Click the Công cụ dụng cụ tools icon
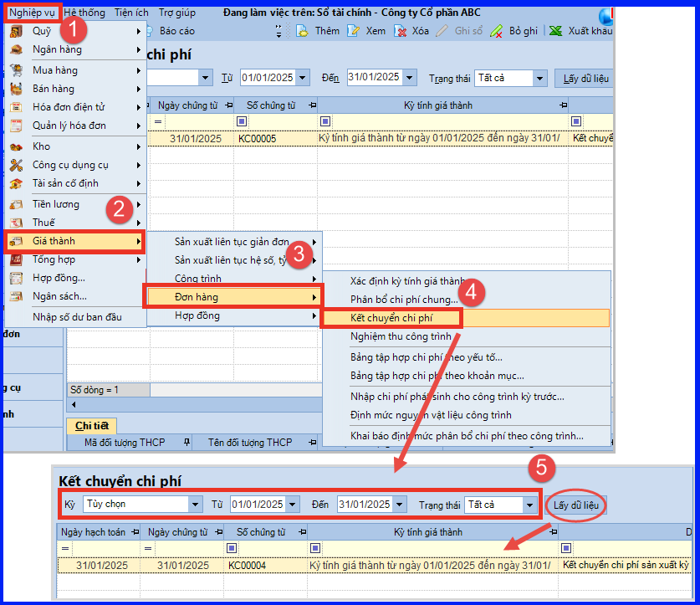This screenshot has height=605, width=700. point(16,165)
